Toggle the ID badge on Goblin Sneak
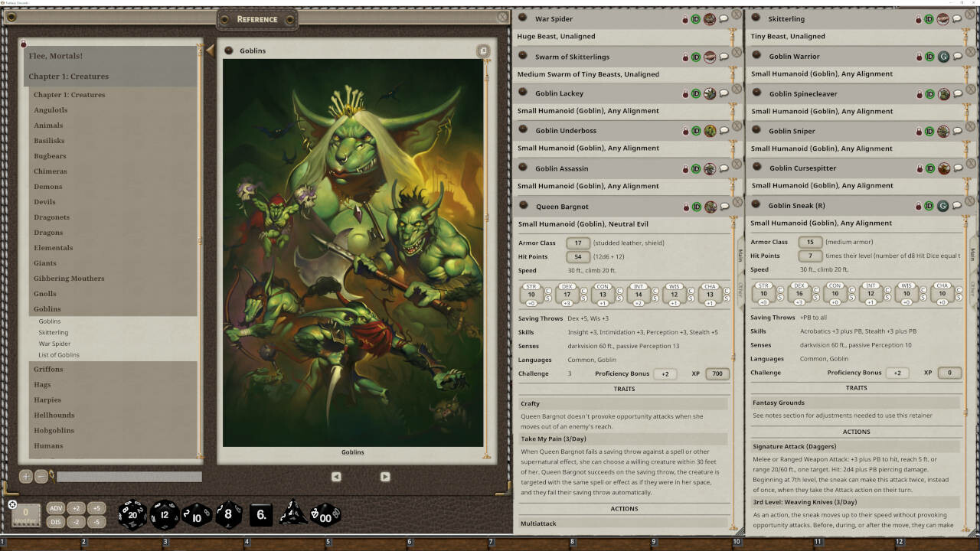980x551 pixels. (x=928, y=205)
